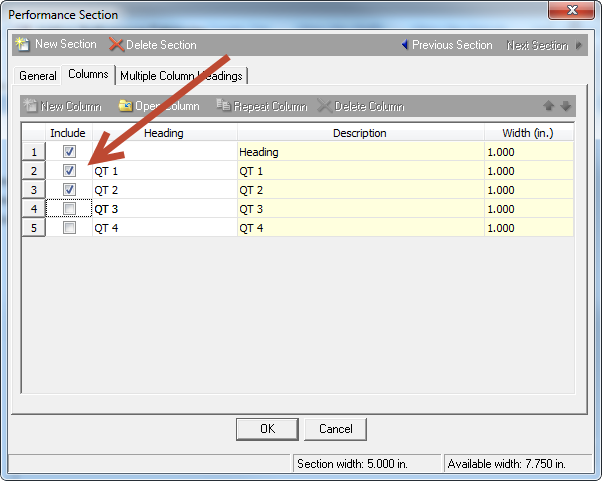Uncheck Include for row 1
Image resolution: width=602 pixels, height=481 pixels.
click(69, 152)
